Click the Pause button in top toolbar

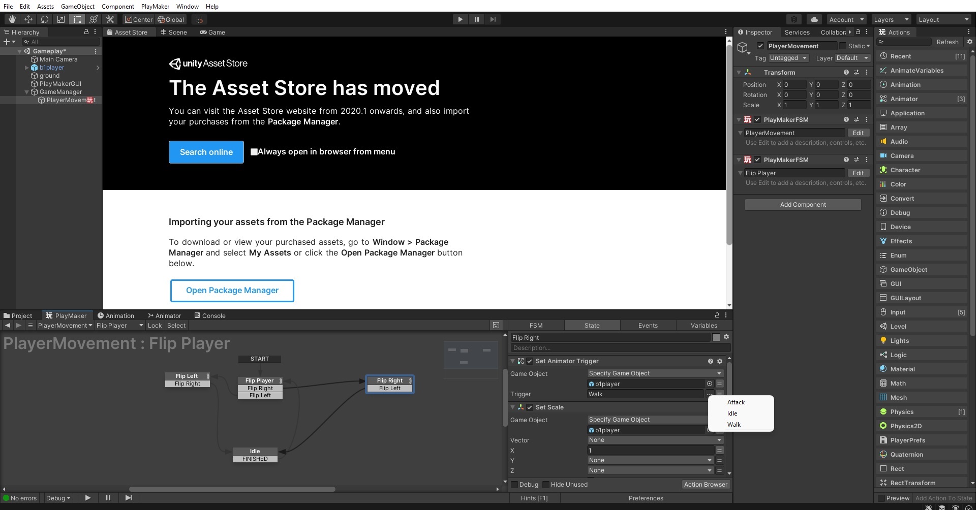[477, 19]
